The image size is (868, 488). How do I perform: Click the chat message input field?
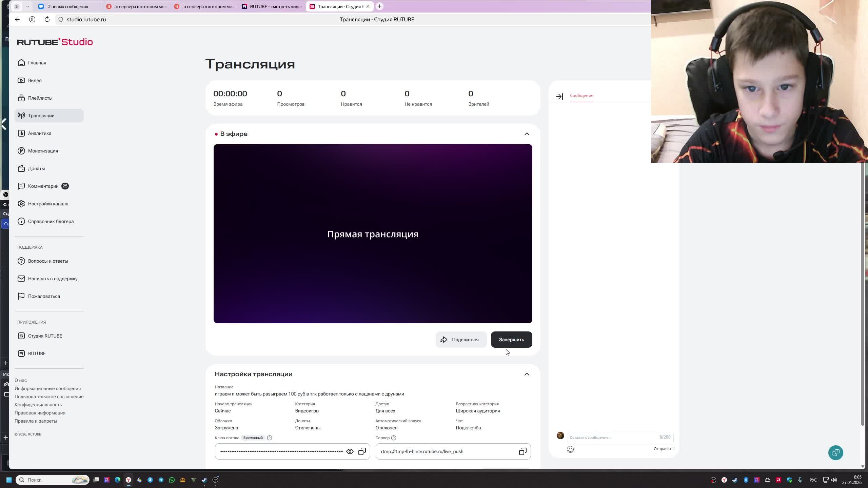613,438
